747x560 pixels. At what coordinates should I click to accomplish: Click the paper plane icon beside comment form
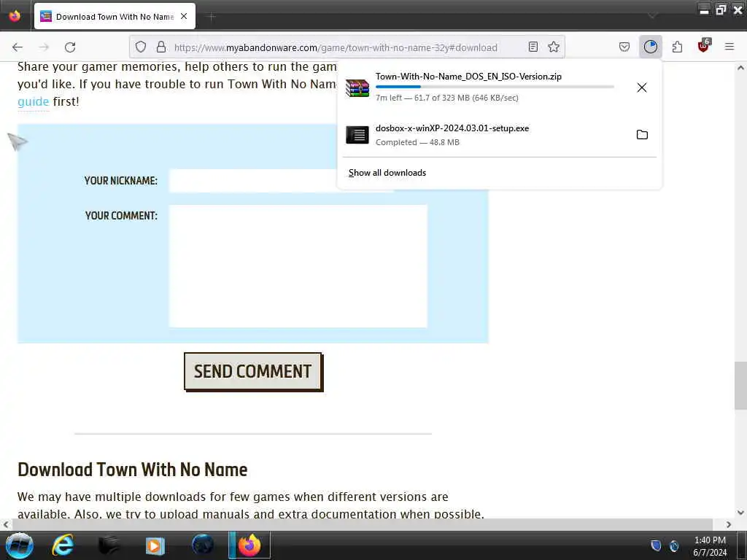point(18,141)
